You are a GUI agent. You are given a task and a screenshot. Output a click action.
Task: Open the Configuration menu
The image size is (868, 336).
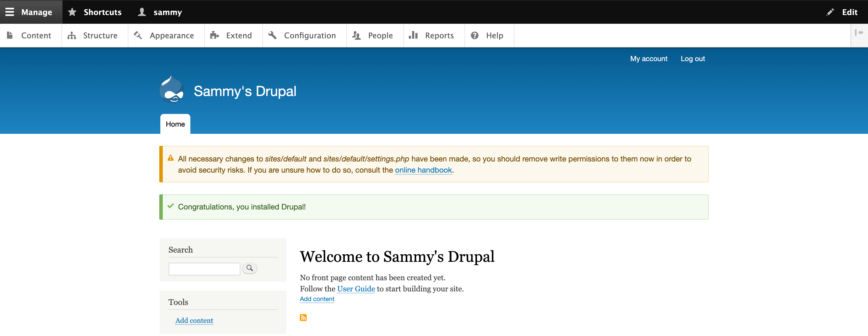(x=304, y=35)
